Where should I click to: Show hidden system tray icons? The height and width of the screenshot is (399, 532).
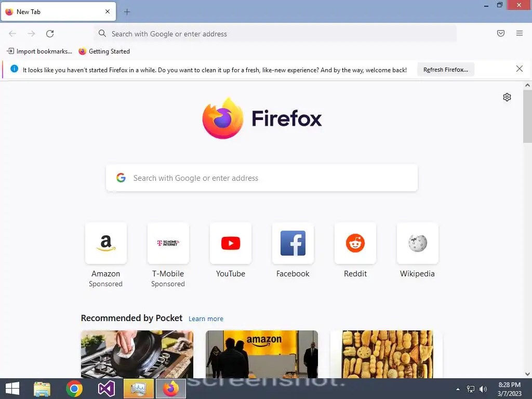point(458,389)
